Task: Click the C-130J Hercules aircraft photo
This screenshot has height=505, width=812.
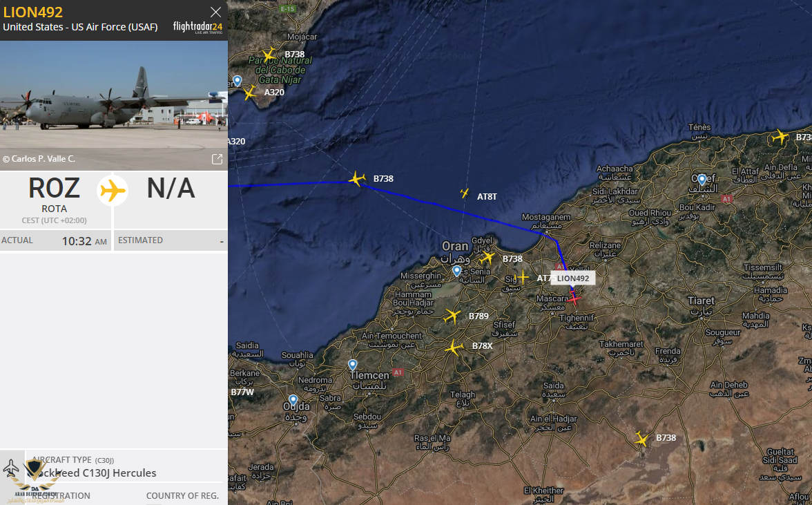Action: (x=114, y=106)
